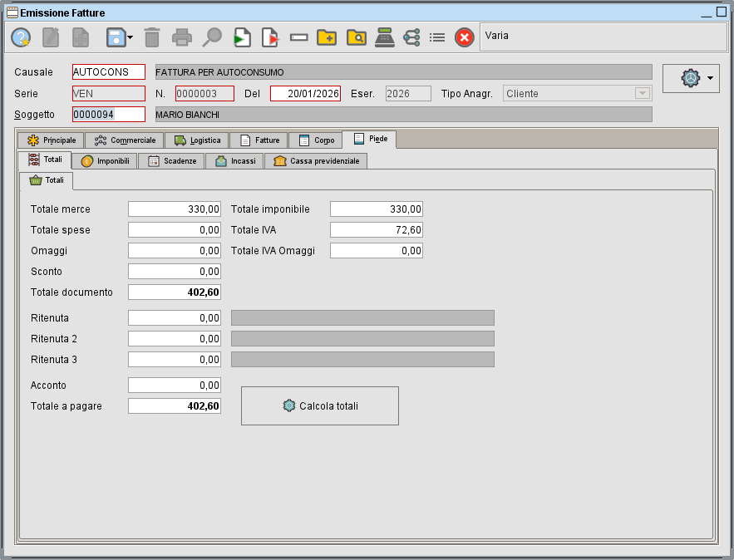This screenshot has height=560, width=734.
Task: Click inside the Causale input field
Action: coord(108,72)
